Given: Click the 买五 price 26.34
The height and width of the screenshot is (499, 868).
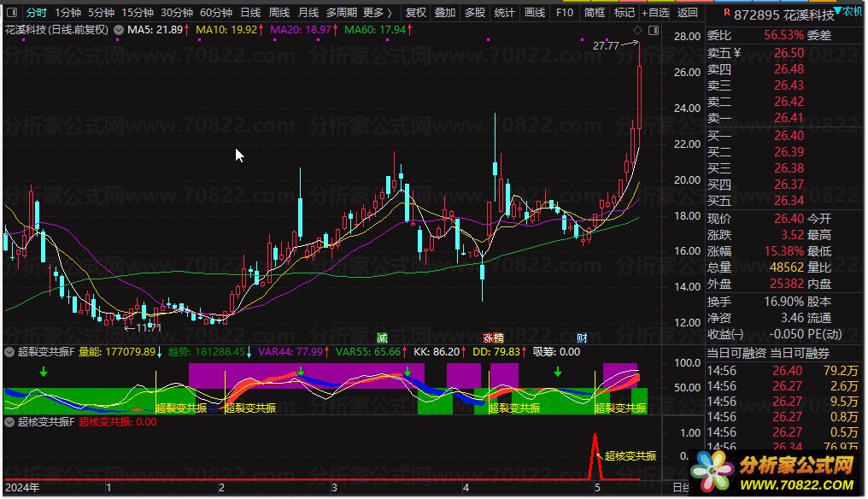Looking at the screenshot, I should click(789, 201).
